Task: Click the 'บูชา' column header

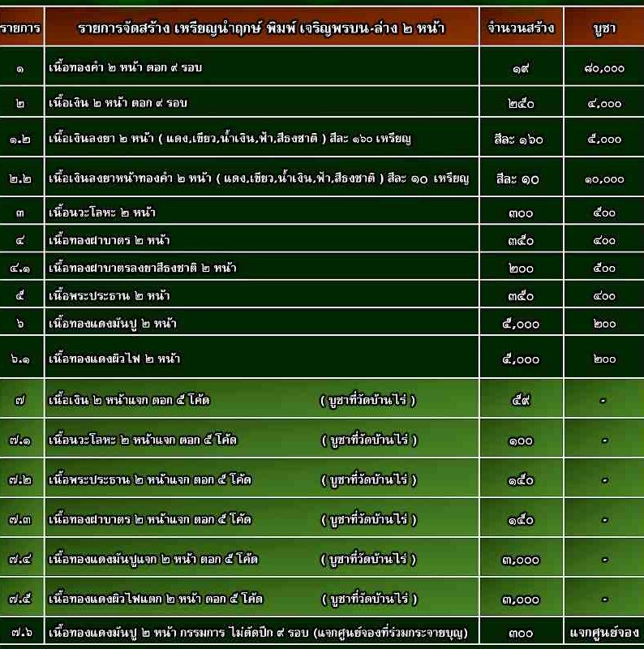Action: click(x=604, y=28)
